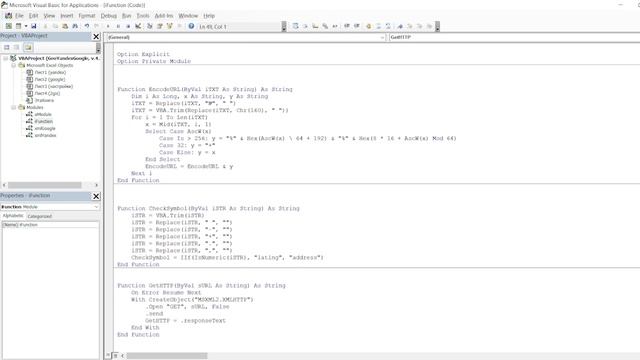Click the Find binoculars toolbar icon
640x360 pixels.
click(x=75, y=26)
